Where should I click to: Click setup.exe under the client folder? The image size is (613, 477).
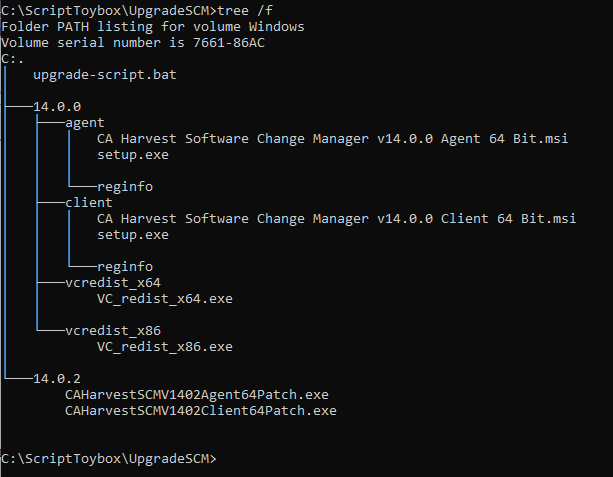(x=133, y=235)
